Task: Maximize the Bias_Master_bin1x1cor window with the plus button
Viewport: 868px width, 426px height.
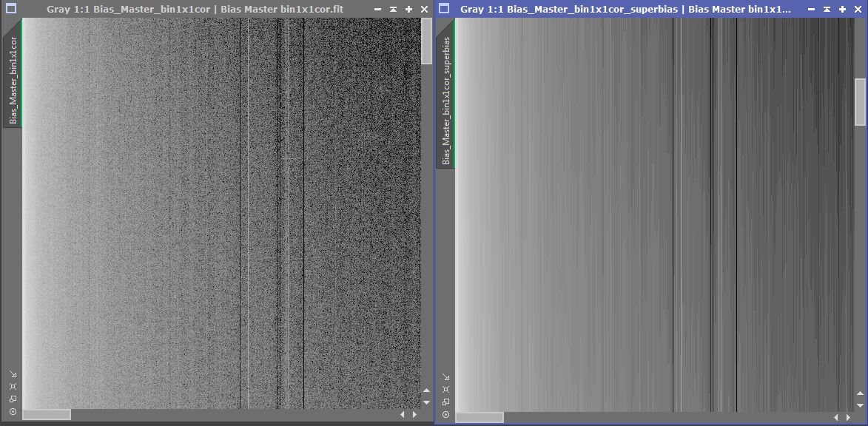Action: (408, 10)
